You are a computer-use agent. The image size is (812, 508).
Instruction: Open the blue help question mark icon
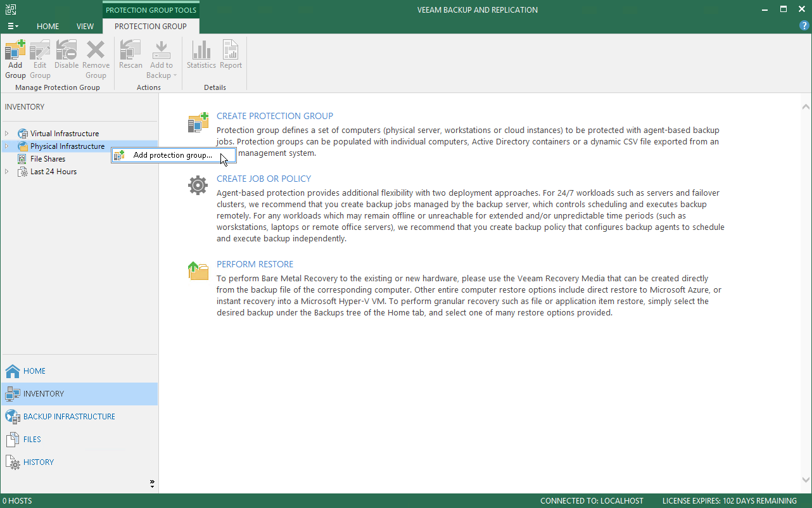pos(804,26)
